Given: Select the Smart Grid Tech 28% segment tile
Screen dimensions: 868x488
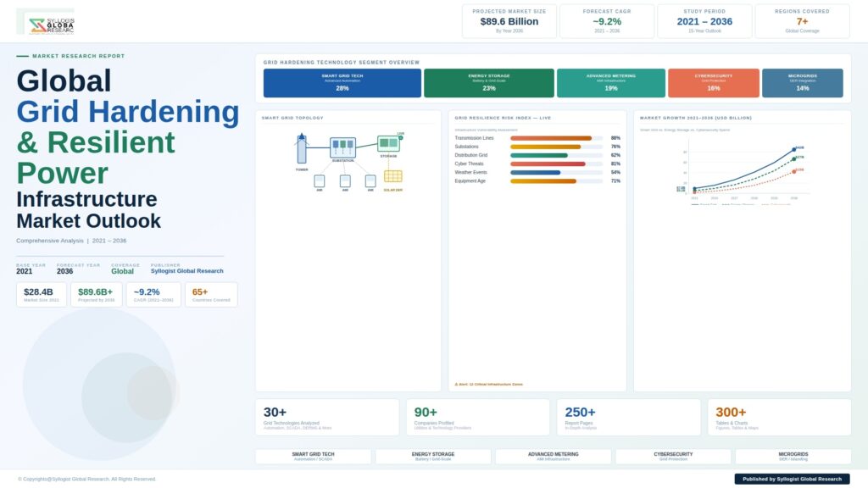Looking at the screenshot, I should click(342, 83).
